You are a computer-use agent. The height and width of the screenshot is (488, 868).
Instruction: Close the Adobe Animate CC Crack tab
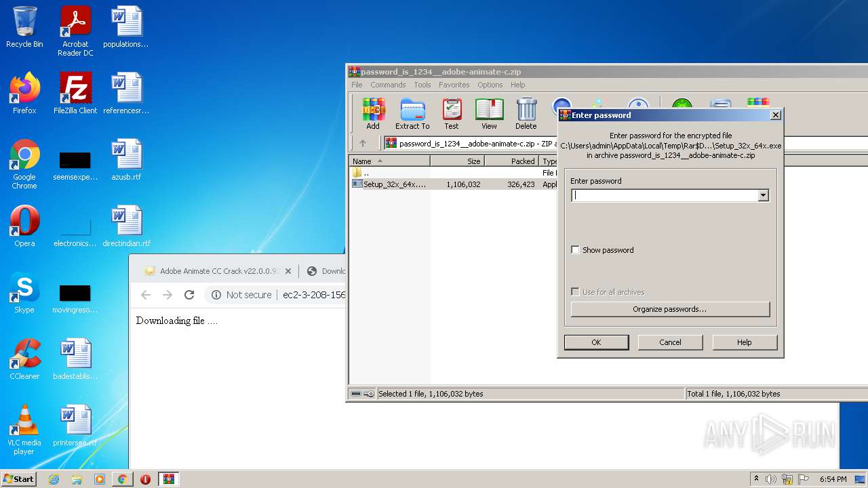tap(288, 271)
